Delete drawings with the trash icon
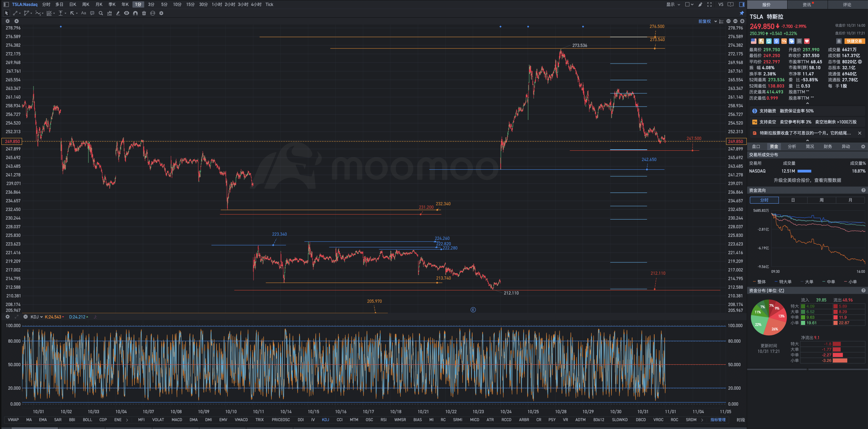Screen dimensions: 868x429 [x=144, y=13]
